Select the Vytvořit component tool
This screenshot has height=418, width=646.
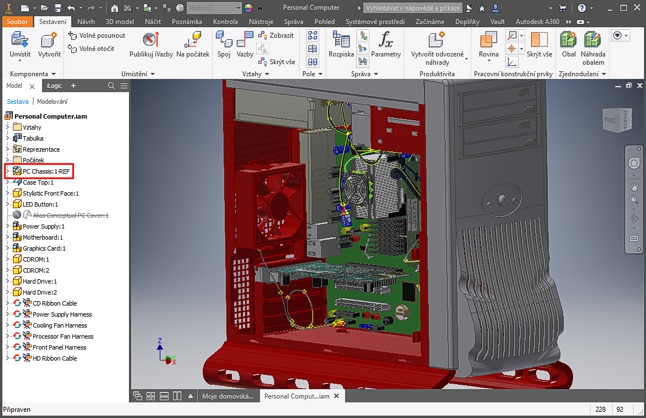48,45
